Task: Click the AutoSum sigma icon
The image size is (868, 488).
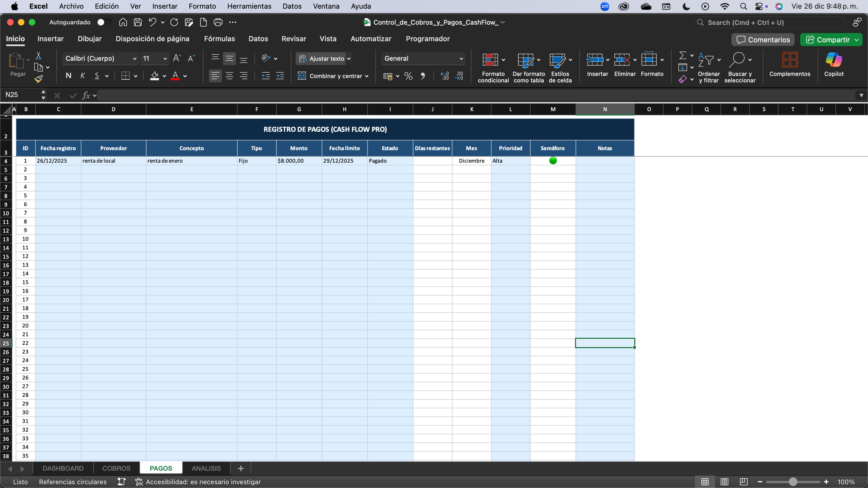Action: (682, 55)
